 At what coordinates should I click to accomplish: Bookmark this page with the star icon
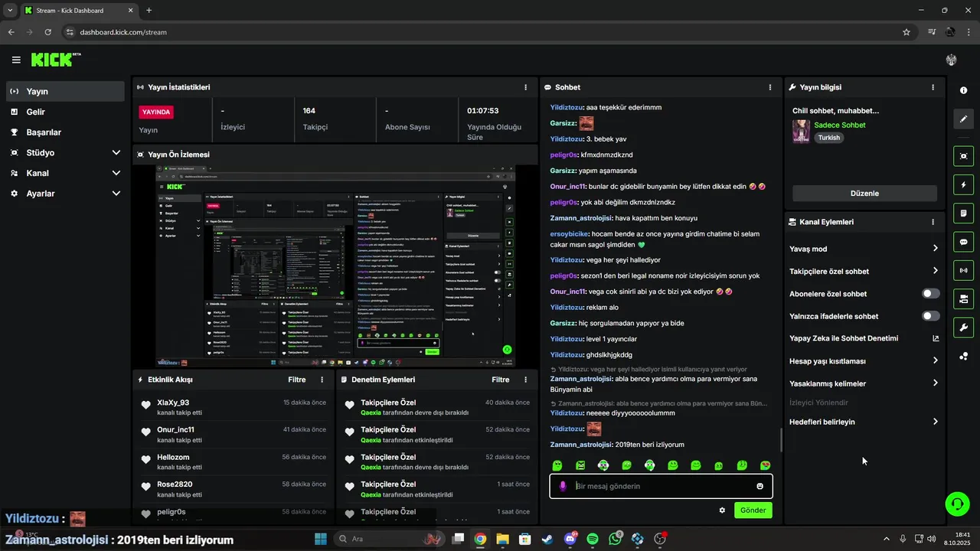coord(906,32)
